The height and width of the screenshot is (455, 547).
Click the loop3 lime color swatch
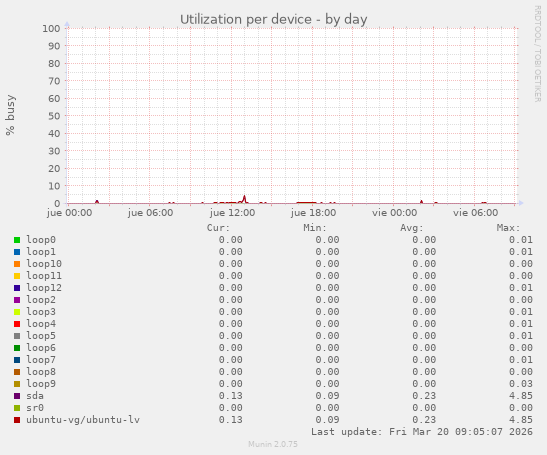17,312
